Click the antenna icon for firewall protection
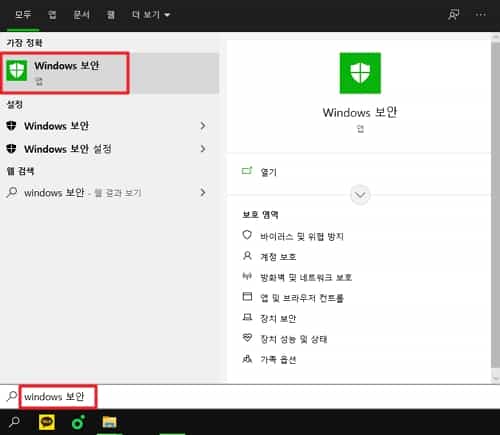Screen dimensions: 500x435 tap(247, 276)
